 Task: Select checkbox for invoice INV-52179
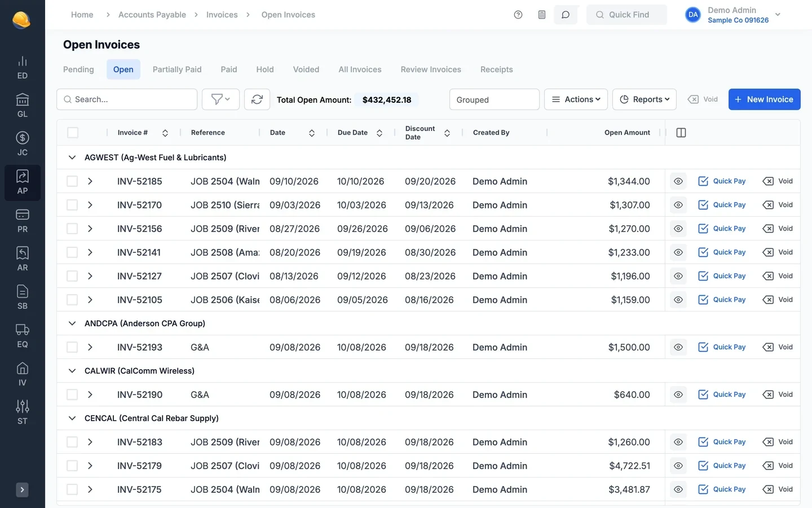coord(72,466)
